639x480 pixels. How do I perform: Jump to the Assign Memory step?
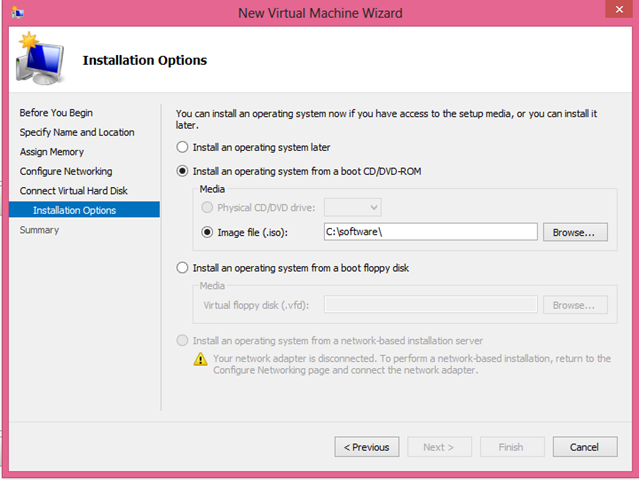click(52, 152)
